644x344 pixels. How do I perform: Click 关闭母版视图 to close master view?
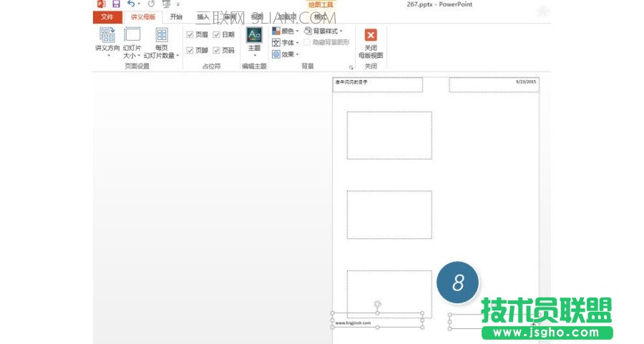pos(371,44)
